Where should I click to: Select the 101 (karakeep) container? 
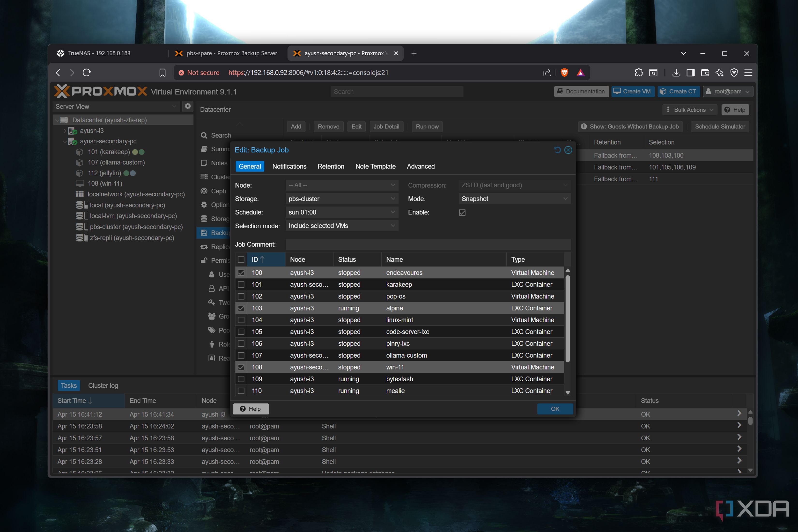pyautogui.click(x=109, y=152)
